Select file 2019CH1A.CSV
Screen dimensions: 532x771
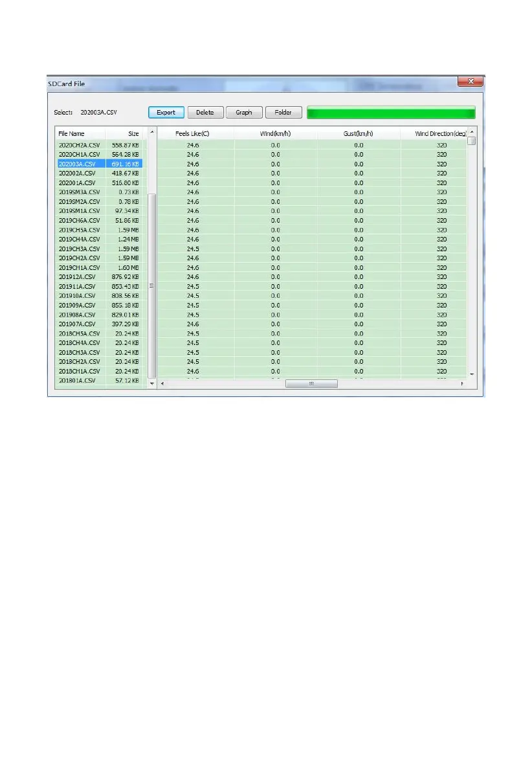79,267
